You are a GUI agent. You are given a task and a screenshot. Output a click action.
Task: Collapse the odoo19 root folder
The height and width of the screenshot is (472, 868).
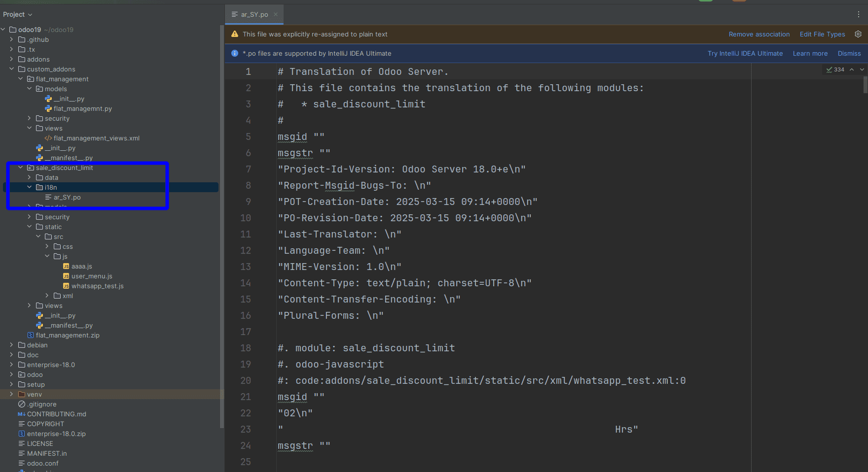coord(3,30)
